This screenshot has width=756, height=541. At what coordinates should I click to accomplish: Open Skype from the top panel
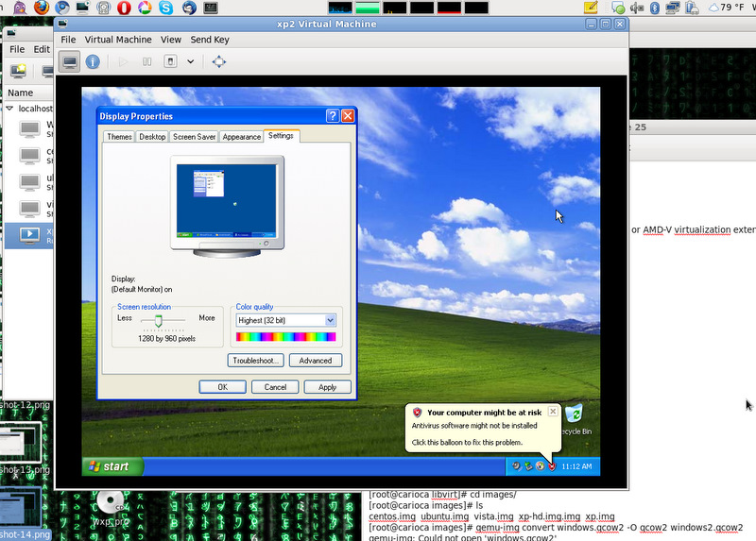pyautogui.click(x=166, y=8)
